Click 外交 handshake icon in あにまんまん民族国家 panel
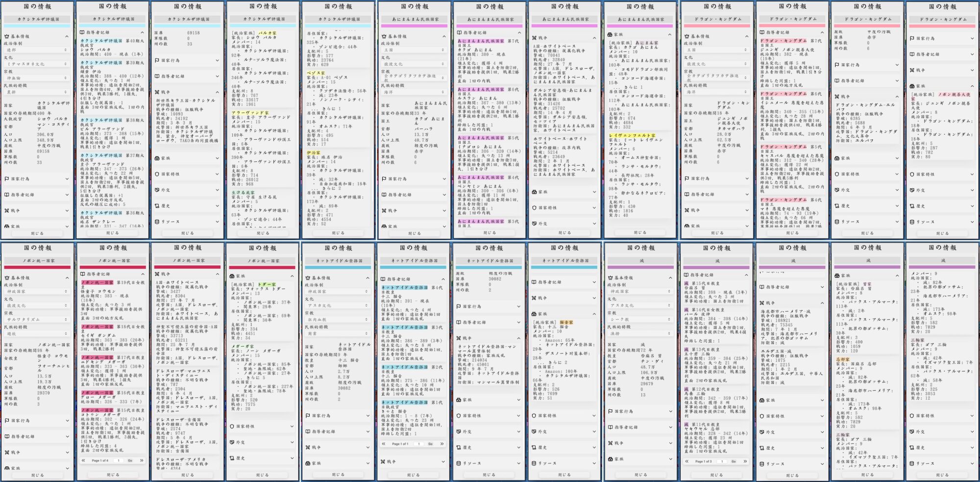The height and width of the screenshot is (482, 980). pyautogui.click(x=535, y=224)
